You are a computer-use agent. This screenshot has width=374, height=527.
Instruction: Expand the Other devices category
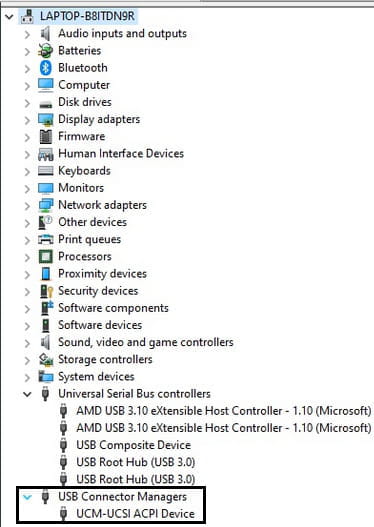tap(27, 222)
